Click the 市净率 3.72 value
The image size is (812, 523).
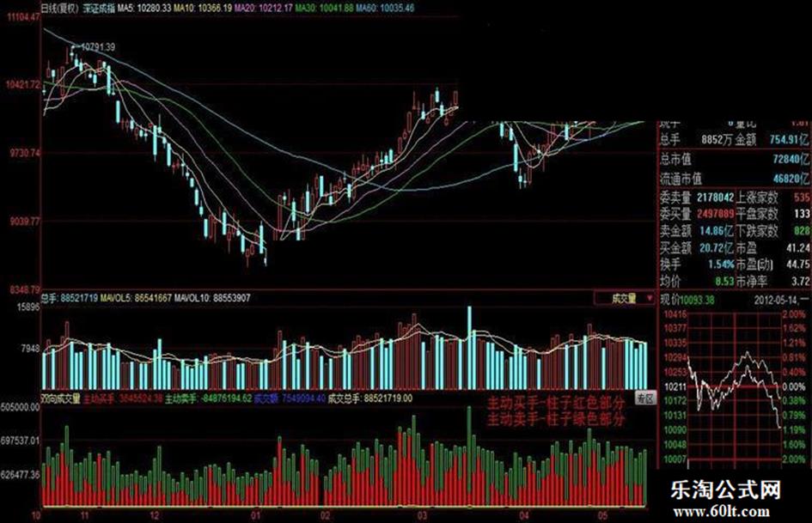(772, 281)
